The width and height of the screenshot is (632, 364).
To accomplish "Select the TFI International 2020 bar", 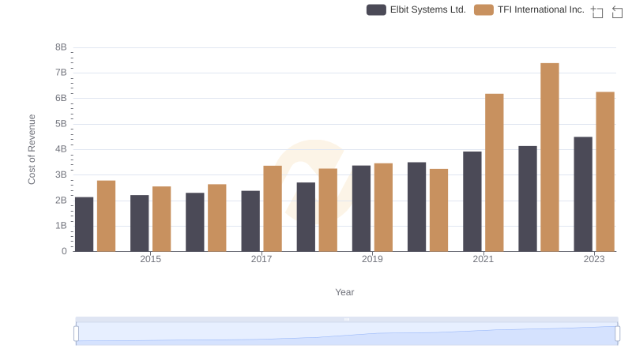I will click(x=439, y=210).
